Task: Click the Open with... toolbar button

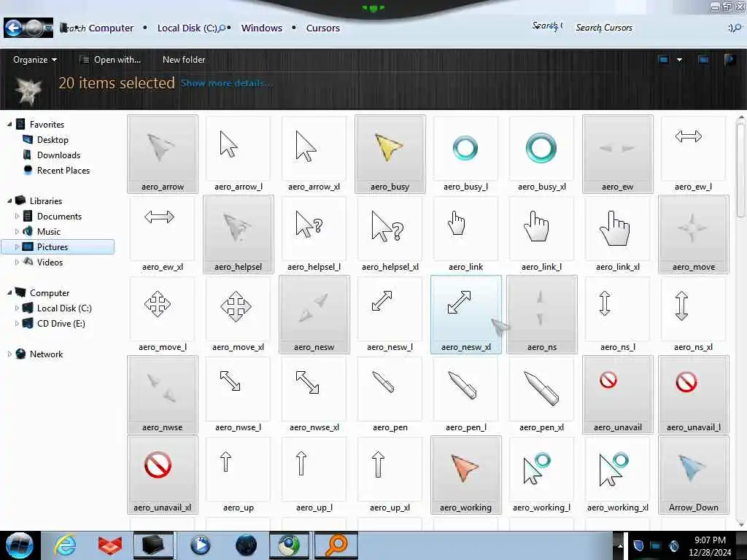Action: point(110,60)
